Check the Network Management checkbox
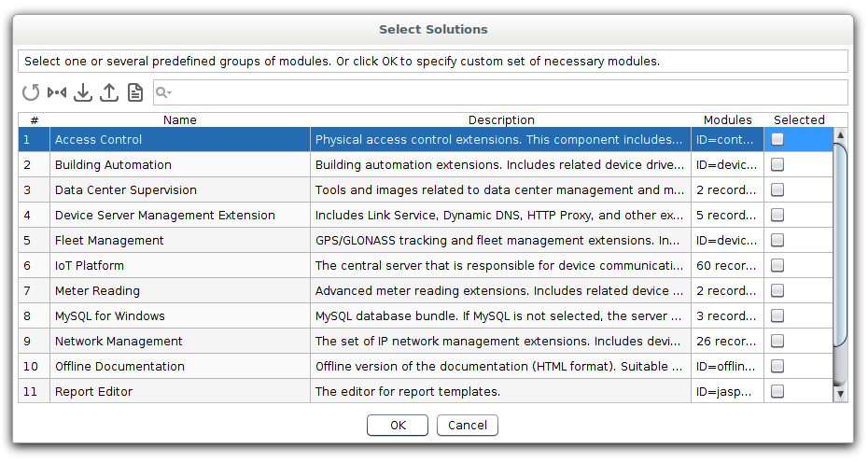 (777, 341)
